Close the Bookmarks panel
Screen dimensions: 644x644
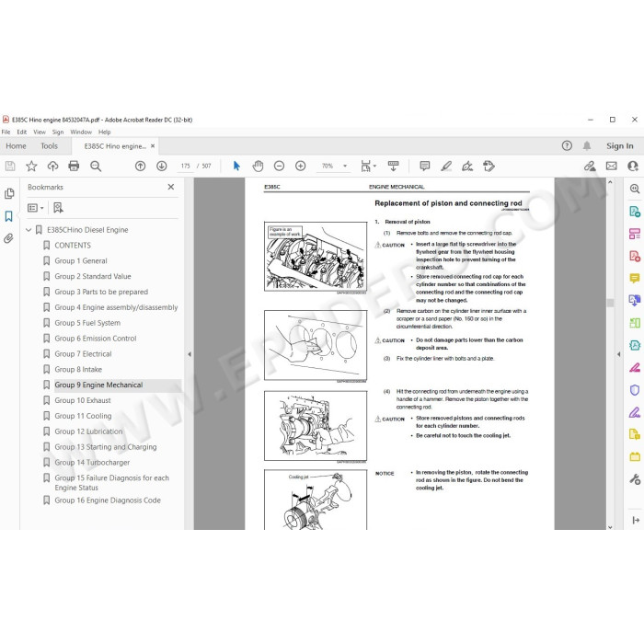click(171, 187)
